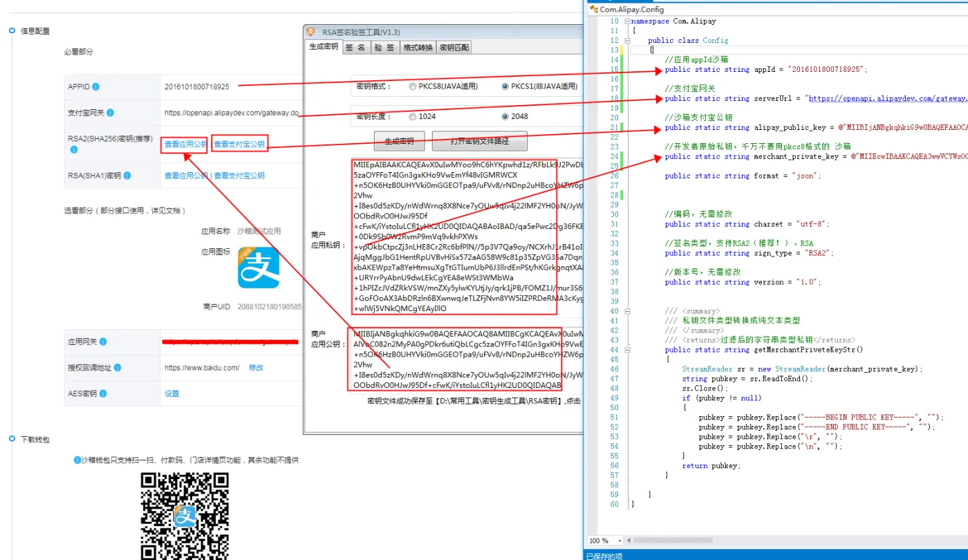Select the 2048 key length radio
968x560 pixels.
[505, 116]
